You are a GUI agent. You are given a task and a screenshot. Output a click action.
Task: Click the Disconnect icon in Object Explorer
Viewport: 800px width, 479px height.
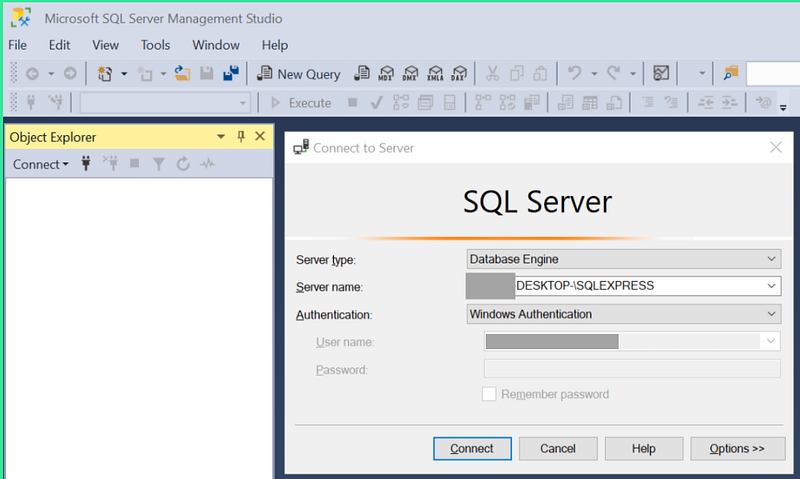[x=110, y=164]
